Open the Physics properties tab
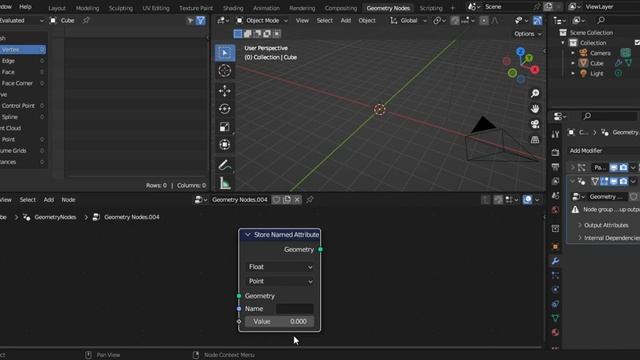 [555, 290]
